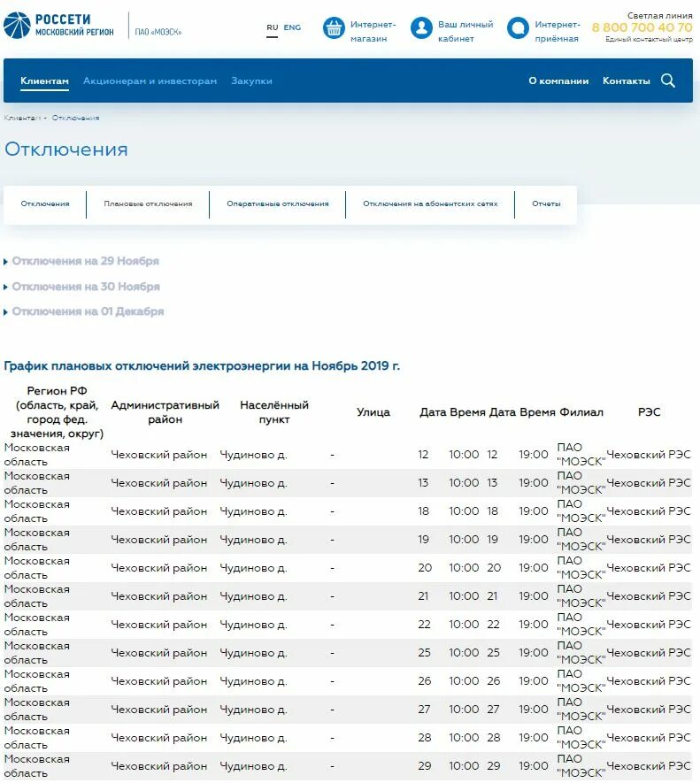Click the Улица column header
This screenshot has height=783, width=700.
(x=373, y=412)
